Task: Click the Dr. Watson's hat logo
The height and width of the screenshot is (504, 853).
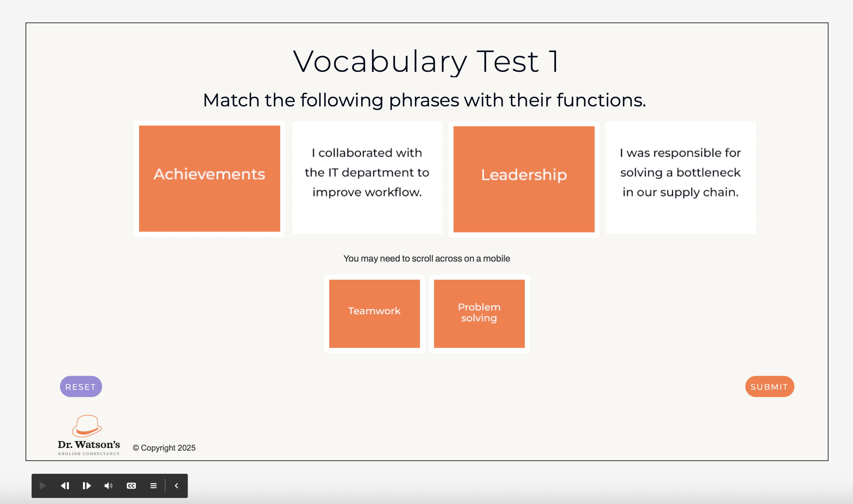Action: (87, 426)
